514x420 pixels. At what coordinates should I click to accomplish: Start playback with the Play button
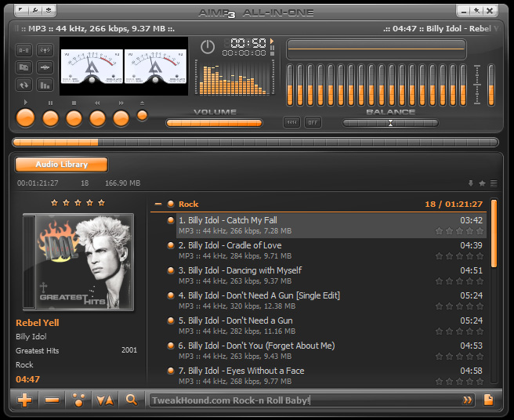pyautogui.click(x=26, y=118)
